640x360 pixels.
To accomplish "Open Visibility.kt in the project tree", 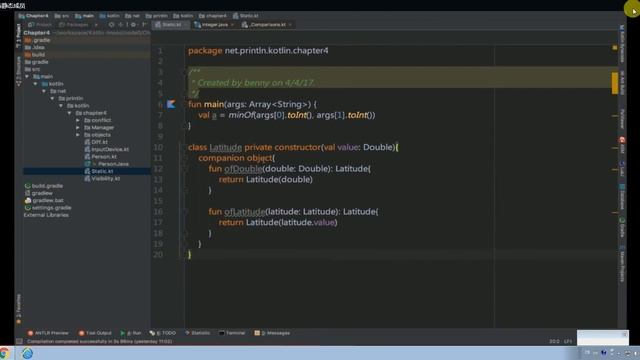I will 102,179.
